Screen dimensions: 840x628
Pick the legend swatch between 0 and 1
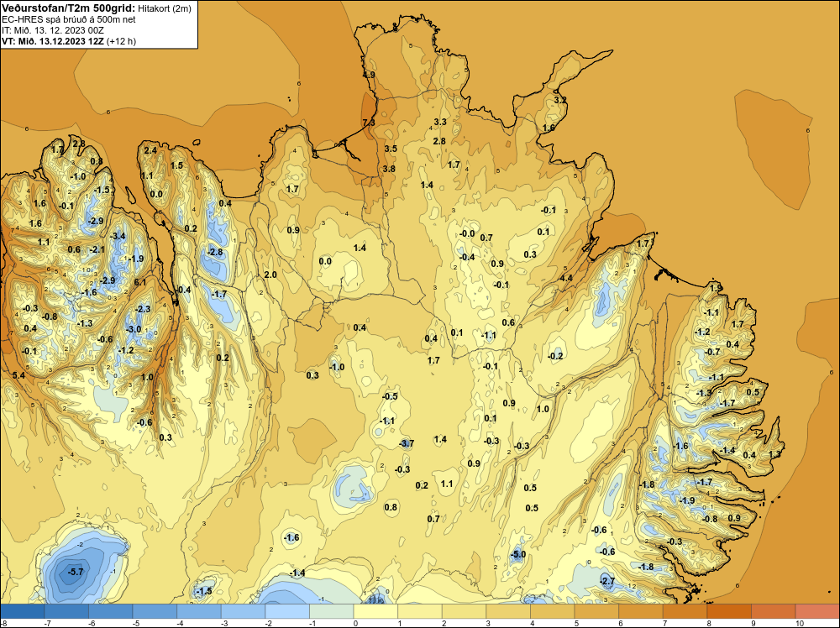(375, 611)
